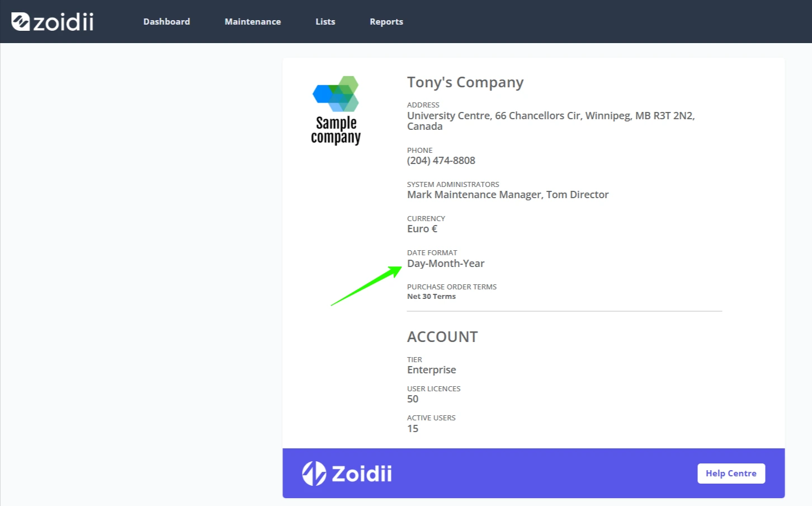Click the Net 30 Terms text
812x506 pixels.
431,297
